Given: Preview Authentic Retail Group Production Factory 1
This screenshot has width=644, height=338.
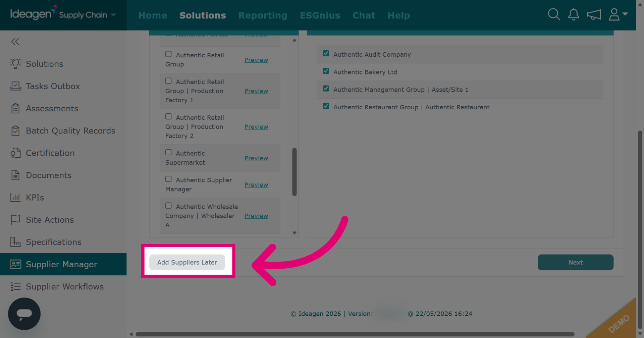Looking at the screenshot, I should click(x=256, y=91).
